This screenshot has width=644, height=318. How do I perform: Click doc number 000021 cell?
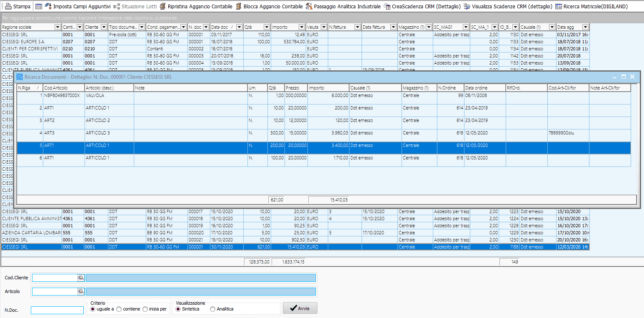point(199,240)
